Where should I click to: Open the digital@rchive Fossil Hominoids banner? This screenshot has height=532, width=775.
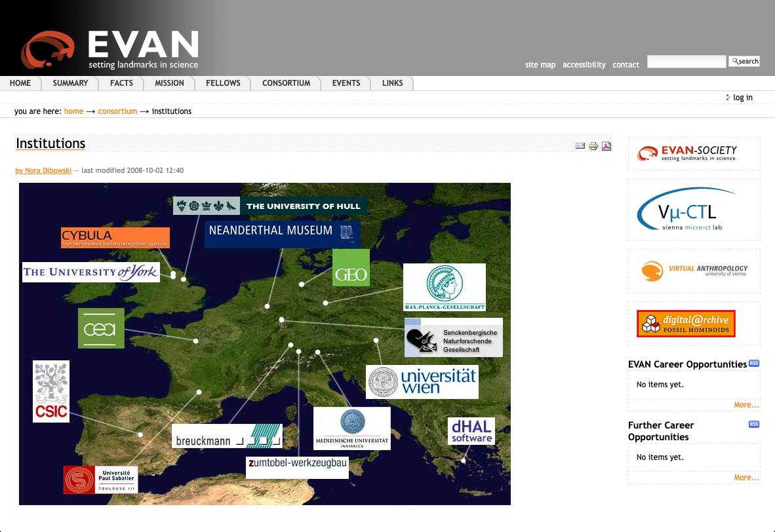686,324
